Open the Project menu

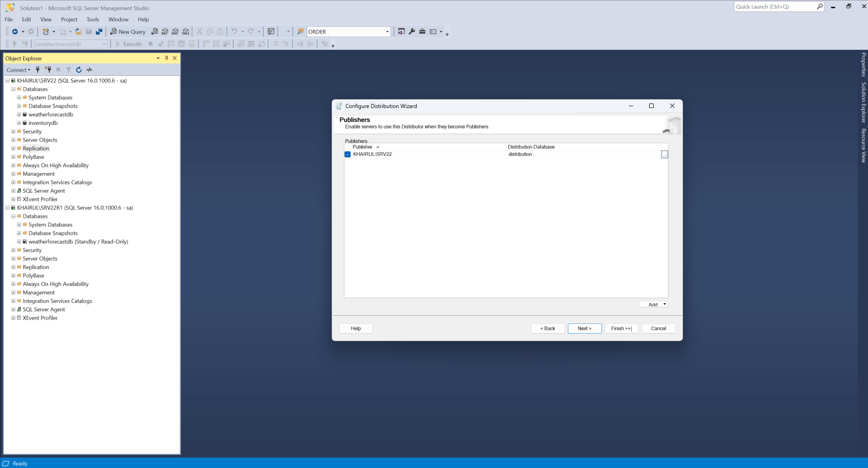[x=69, y=20]
